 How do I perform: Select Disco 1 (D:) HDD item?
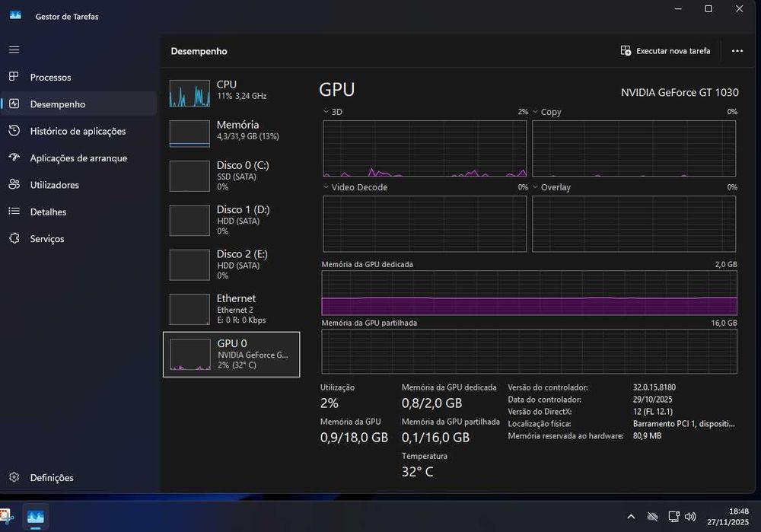point(231,220)
